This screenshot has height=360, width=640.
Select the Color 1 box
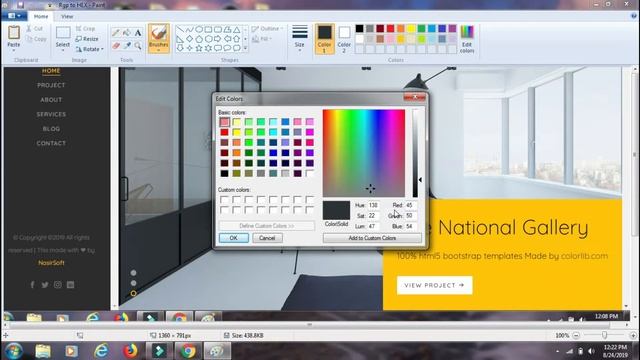(324, 39)
